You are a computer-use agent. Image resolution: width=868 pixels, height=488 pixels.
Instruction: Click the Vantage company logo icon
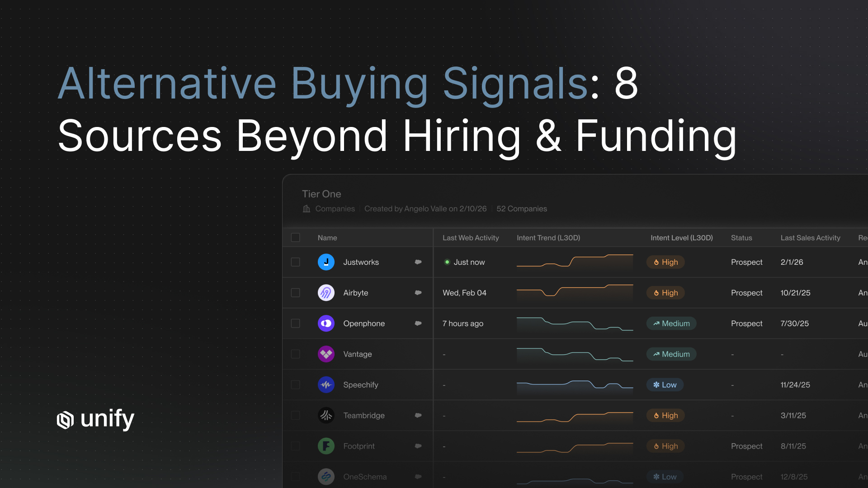[x=326, y=354]
